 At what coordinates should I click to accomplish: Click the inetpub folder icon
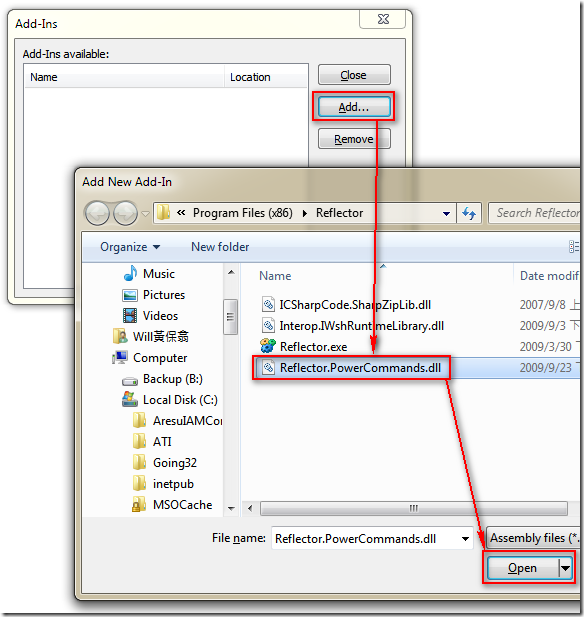point(139,483)
